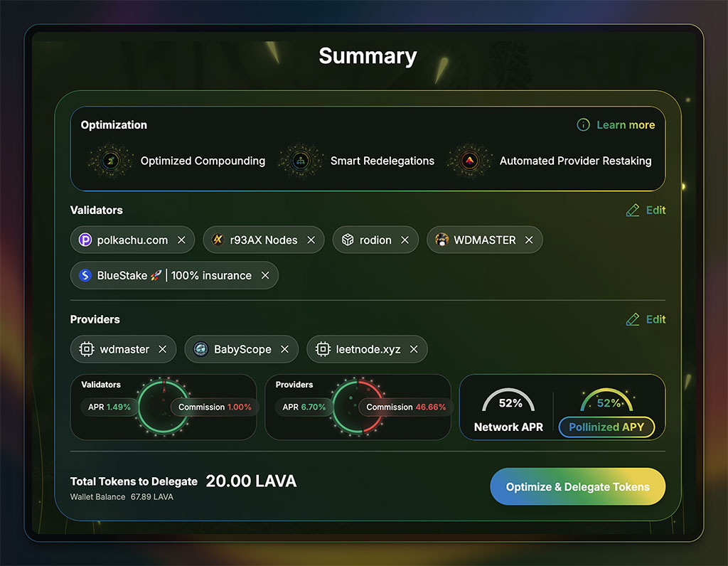Remove wdmaster provider

pos(163,349)
